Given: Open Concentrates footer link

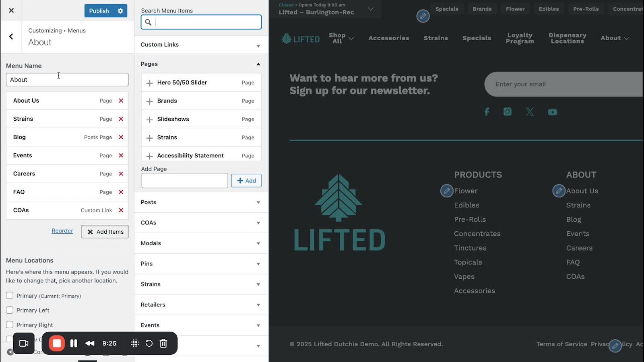Looking at the screenshot, I should point(477,234).
